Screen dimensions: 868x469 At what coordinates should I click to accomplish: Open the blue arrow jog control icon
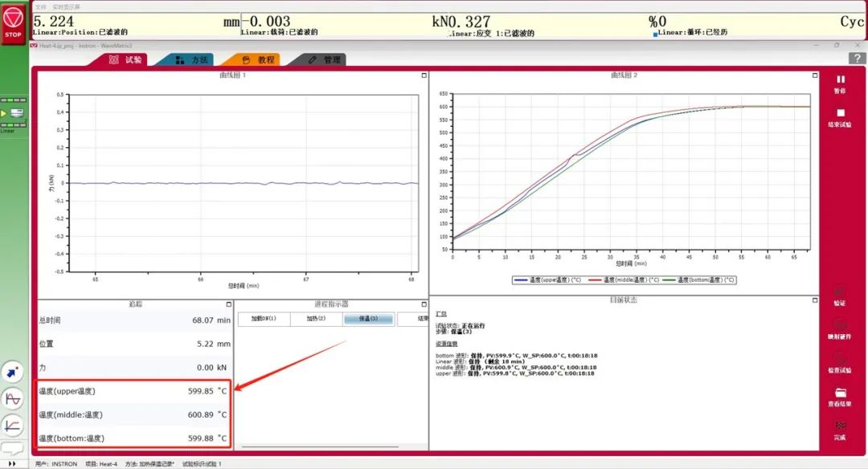(12, 373)
